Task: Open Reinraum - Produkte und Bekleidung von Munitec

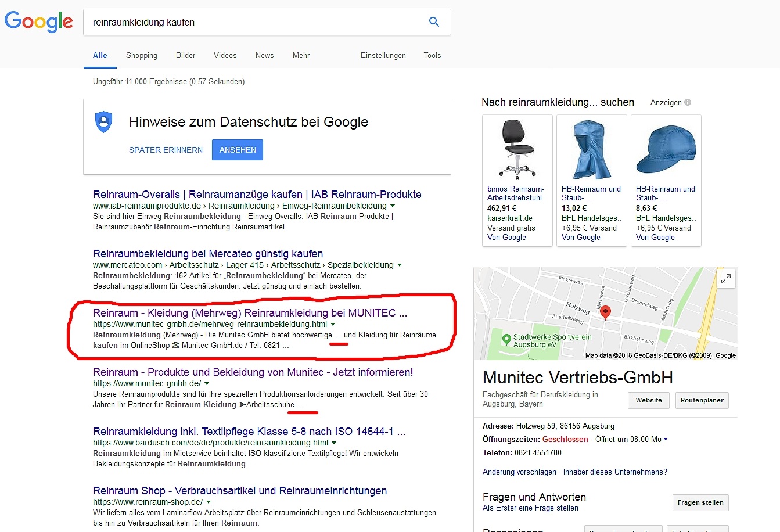Action: (x=253, y=372)
